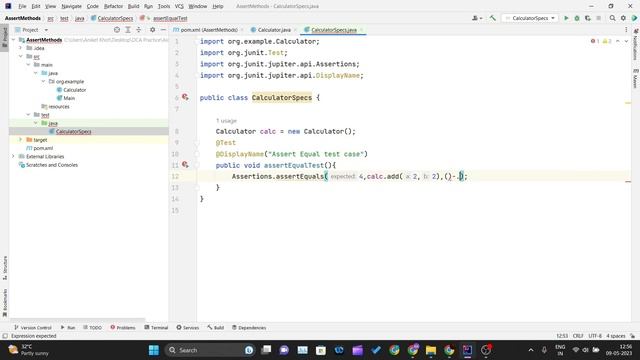Run with coverage icon in toolbar
Viewport: 640px width, 360px height.
pyautogui.click(x=588, y=18)
